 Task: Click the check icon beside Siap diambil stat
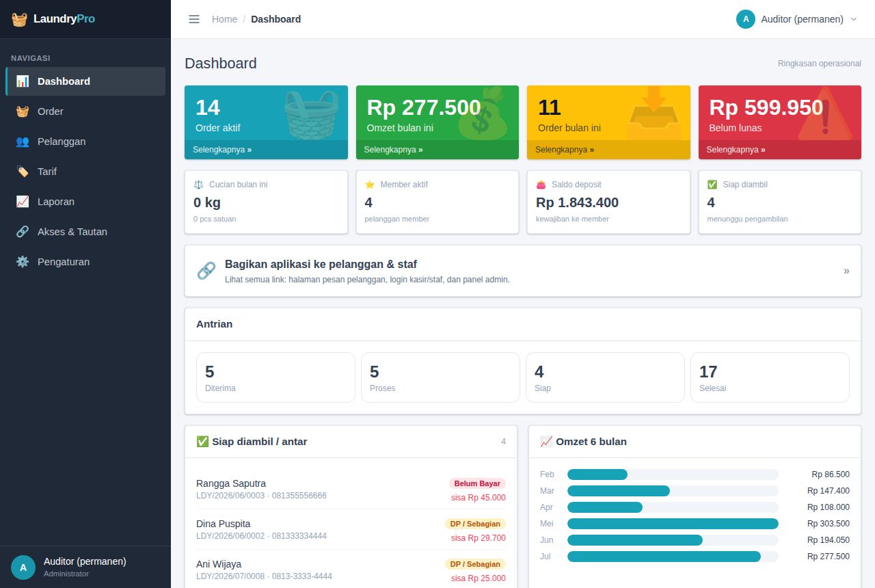712,185
